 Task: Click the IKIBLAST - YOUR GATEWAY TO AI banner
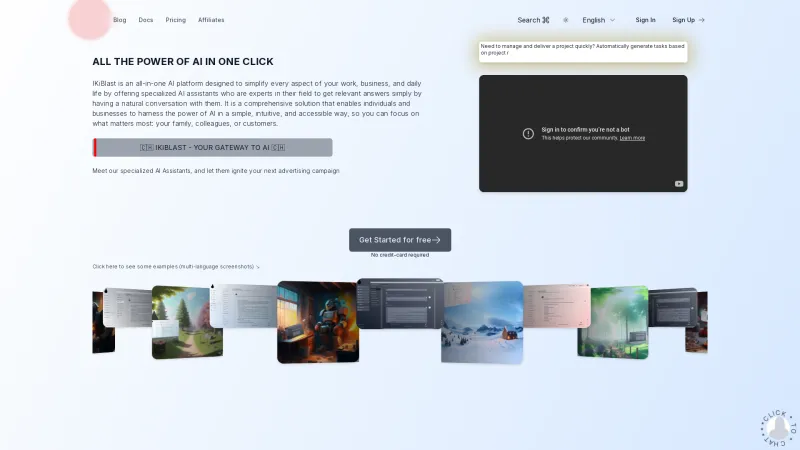click(x=212, y=147)
